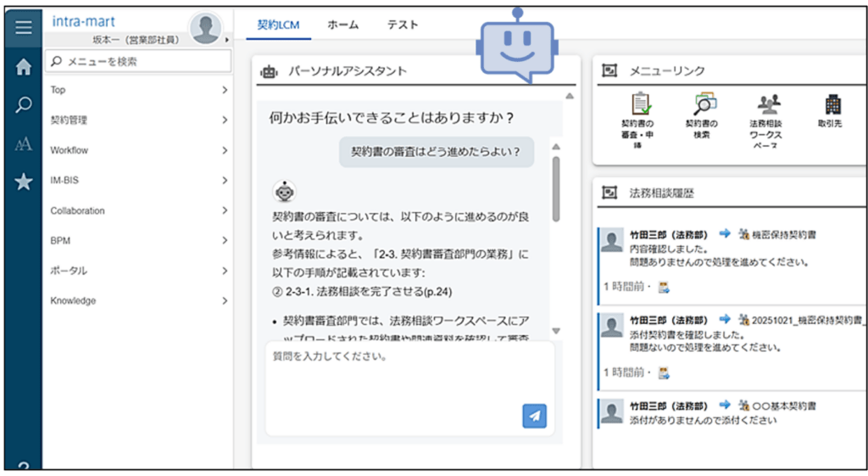Open 取引先 building icon
The image size is (868, 476).
[832, 104]
